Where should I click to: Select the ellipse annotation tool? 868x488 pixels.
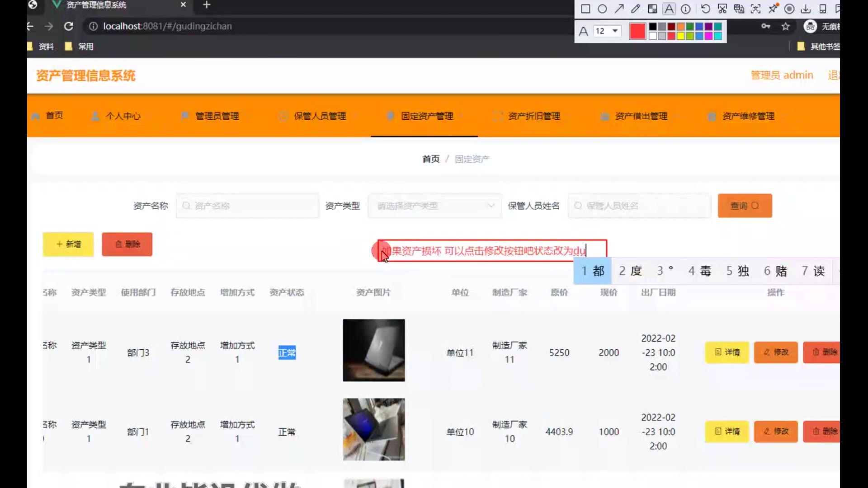click(x=602, y=9)
